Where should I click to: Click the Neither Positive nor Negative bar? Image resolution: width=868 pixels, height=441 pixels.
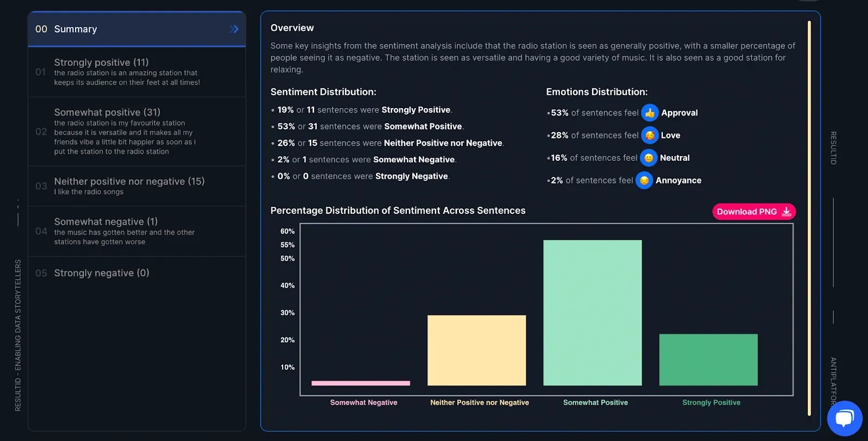(476, 350)
